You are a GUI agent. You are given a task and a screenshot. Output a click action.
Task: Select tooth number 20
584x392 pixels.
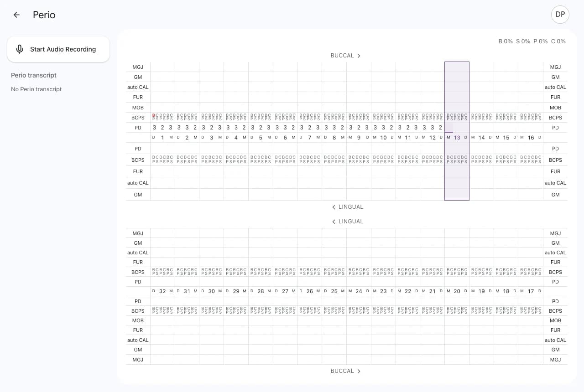(x=457, y=291)
